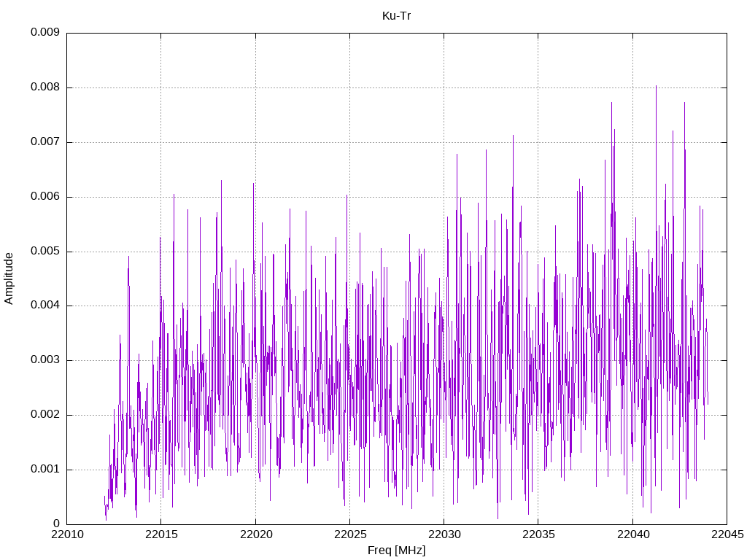
Task: Click y-axis tick label 0.005
Action: pos(45,251)
